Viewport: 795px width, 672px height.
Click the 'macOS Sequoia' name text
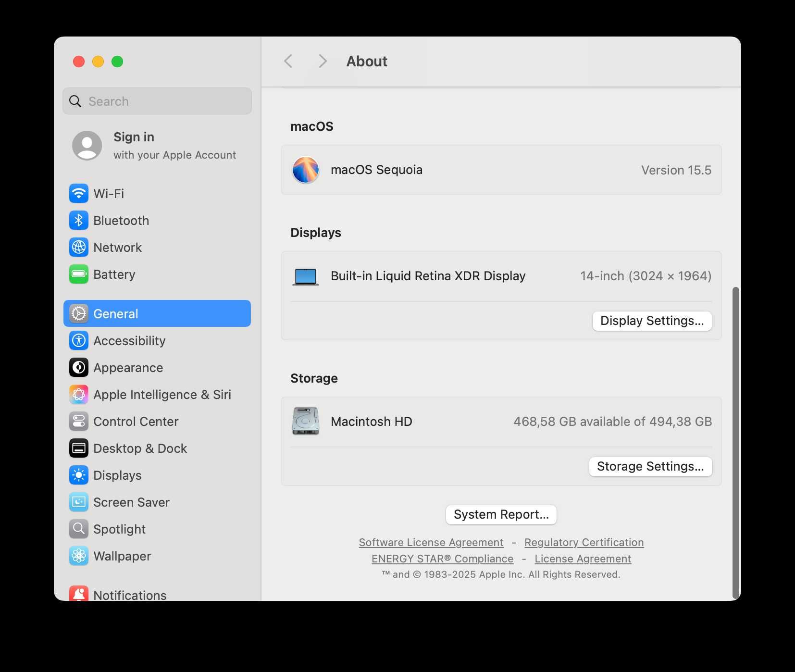[x=377, y=170]
